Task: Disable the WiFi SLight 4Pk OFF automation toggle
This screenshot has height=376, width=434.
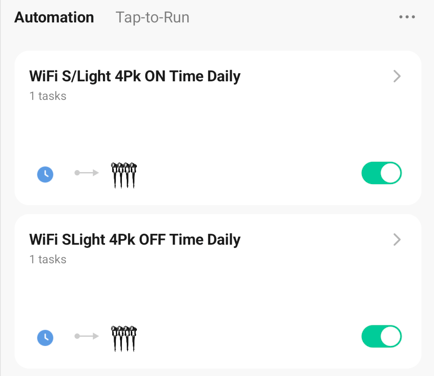Action: click(x=382, y=336)
